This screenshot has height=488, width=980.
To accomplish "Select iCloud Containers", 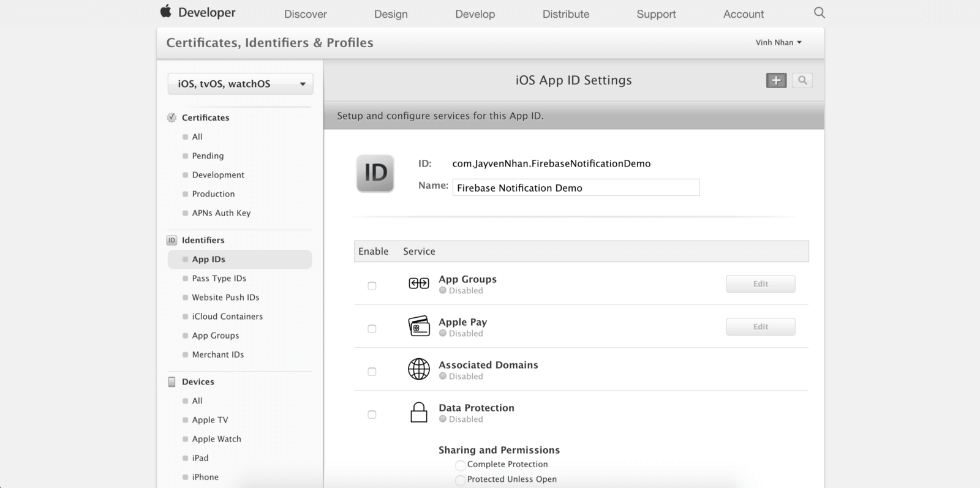I will tap(227, 316).
